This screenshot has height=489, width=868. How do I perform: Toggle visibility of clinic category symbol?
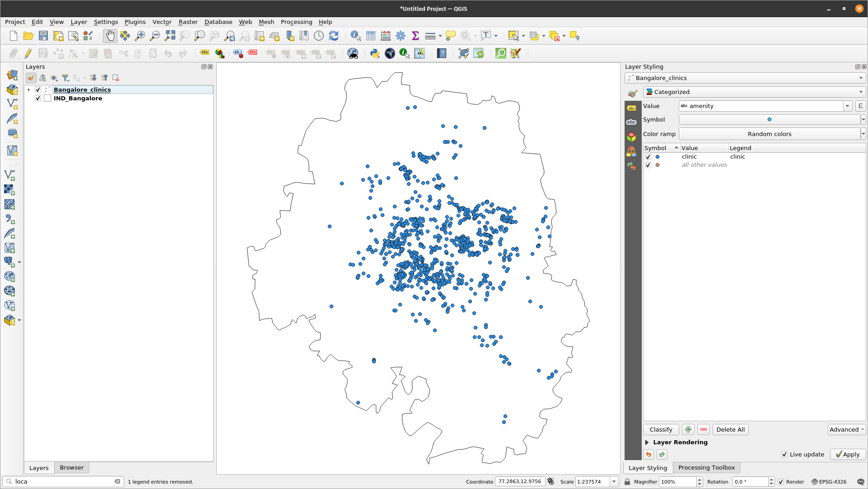[x=648, y=156]
